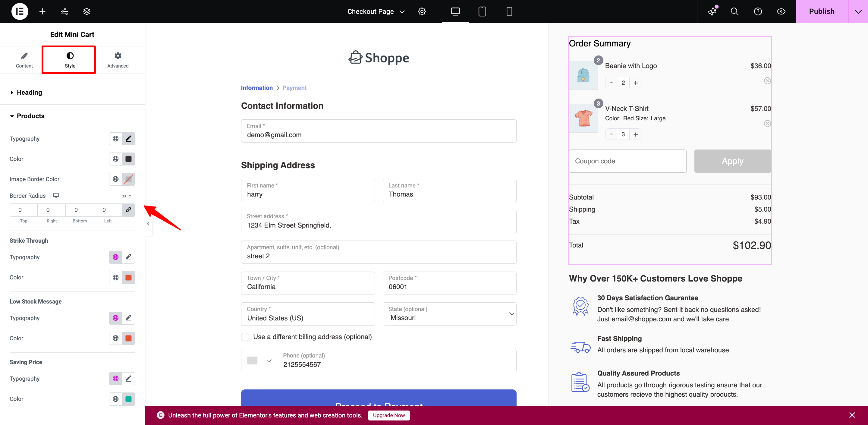Click the Postcode field
This screenshot has height=425, width=868.
(449, 283)
